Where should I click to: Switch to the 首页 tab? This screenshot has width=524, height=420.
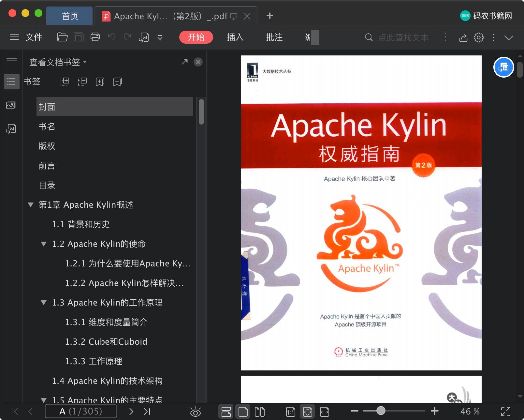pyautogui.click(x=70, y=16)
